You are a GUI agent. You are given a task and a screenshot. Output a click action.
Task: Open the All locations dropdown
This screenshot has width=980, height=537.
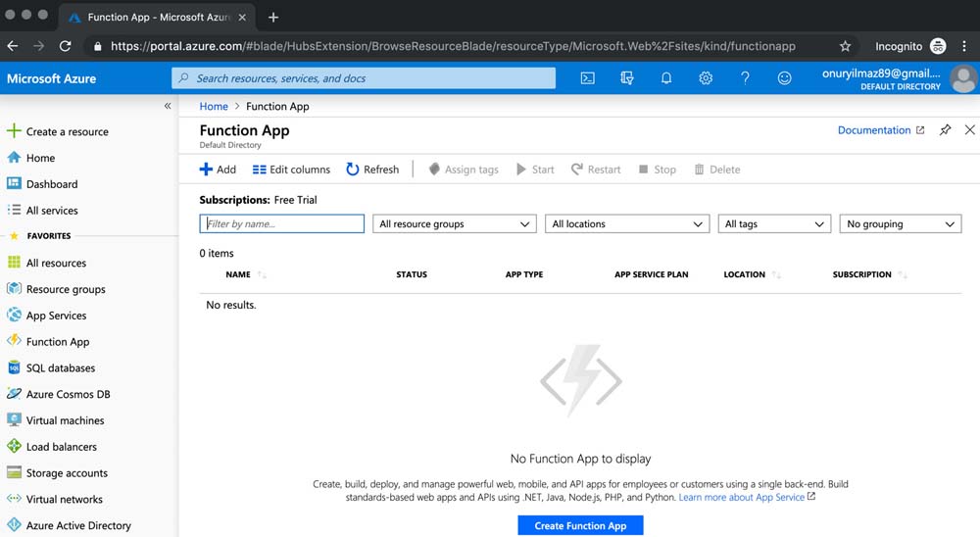(627, 224)
